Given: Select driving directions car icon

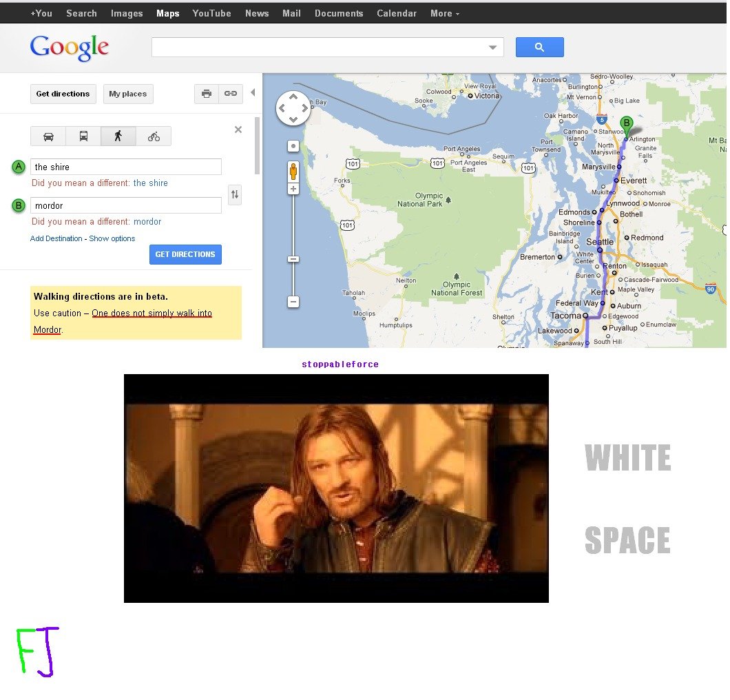Looking at the screenshot, I should click(48, 136).
